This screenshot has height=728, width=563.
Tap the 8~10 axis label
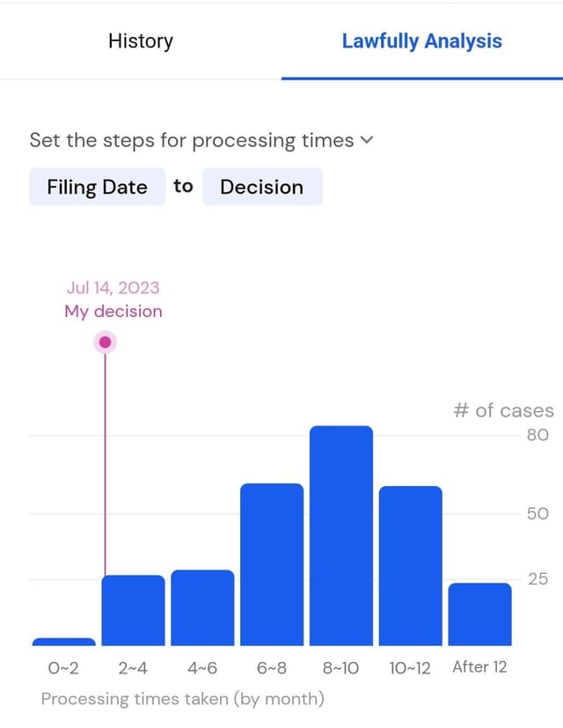[x=340, y=668]
